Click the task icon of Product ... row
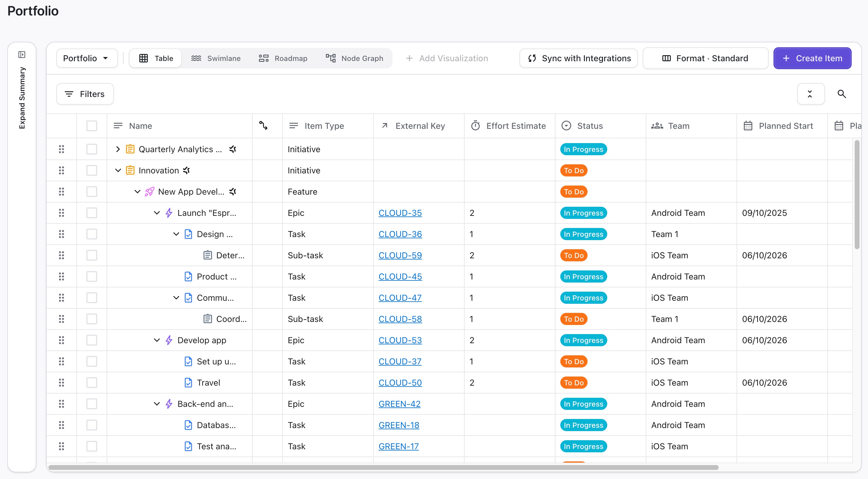Image resolution: width=868 pixels, height=479 pixels. [188, 276]
